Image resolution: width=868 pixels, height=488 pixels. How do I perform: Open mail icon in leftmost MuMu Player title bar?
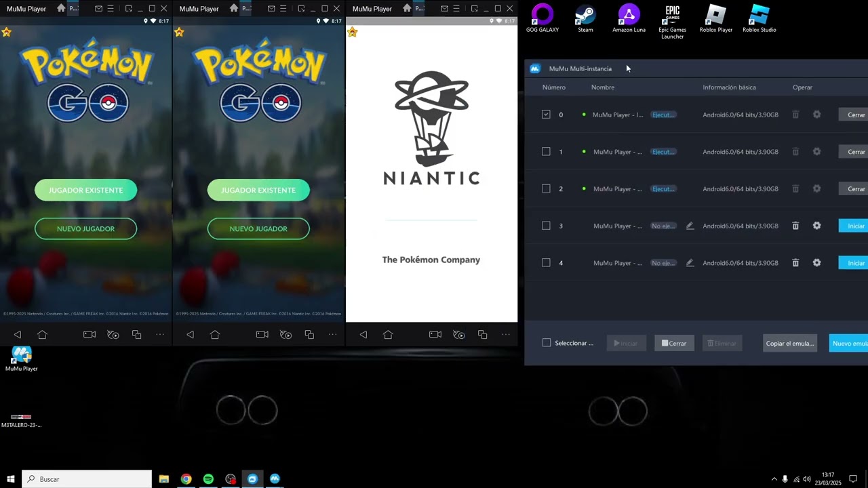click(x=99, y=9)
